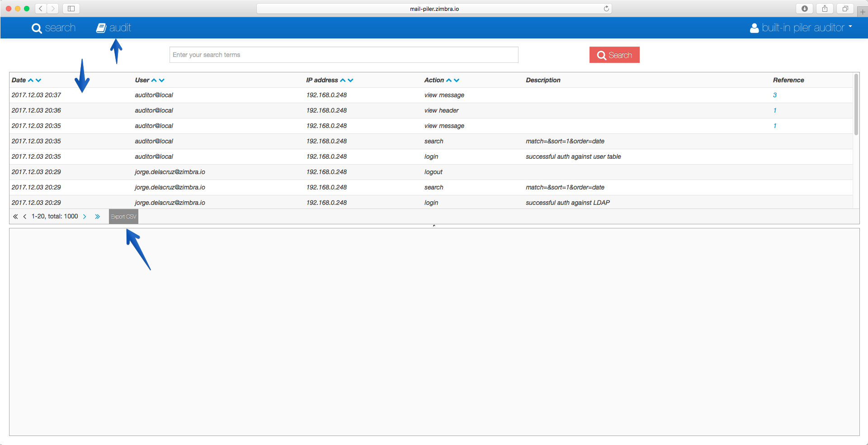The width and height of the screenshot is (868, 445).
Task: Click the address bar showing mail-piler.zimbra.io
Action: [x=434, y=9]
